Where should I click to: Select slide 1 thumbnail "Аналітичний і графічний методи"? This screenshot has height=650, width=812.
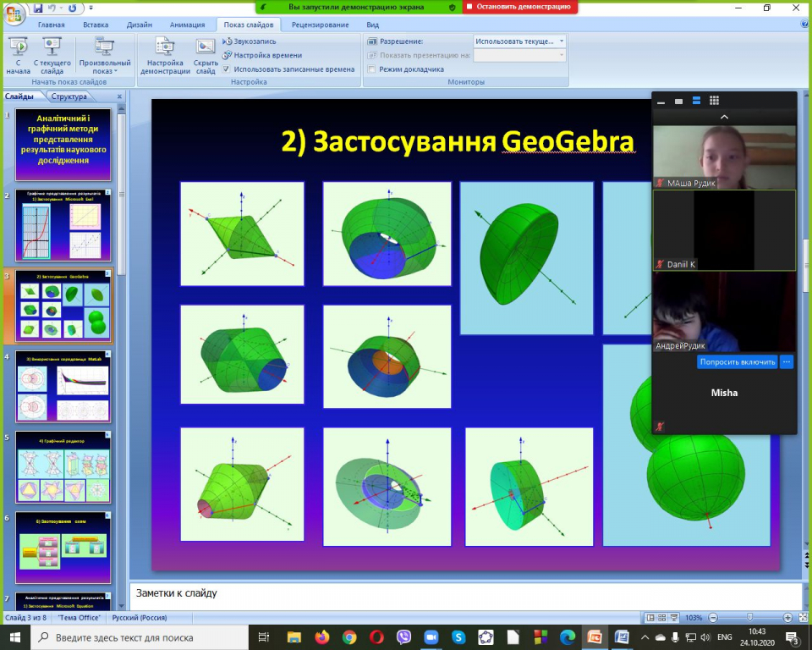pos(63,144)
